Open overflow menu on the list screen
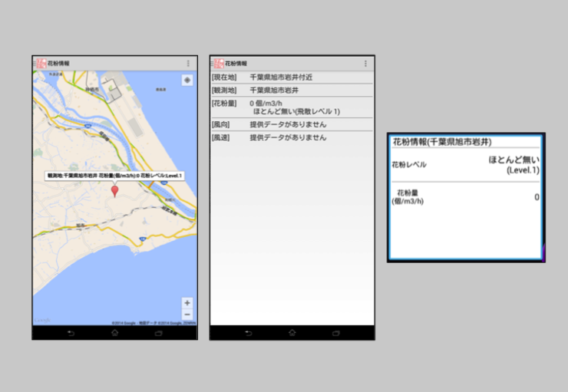Screen dimensions: 568x392 [x=365, y=63]
